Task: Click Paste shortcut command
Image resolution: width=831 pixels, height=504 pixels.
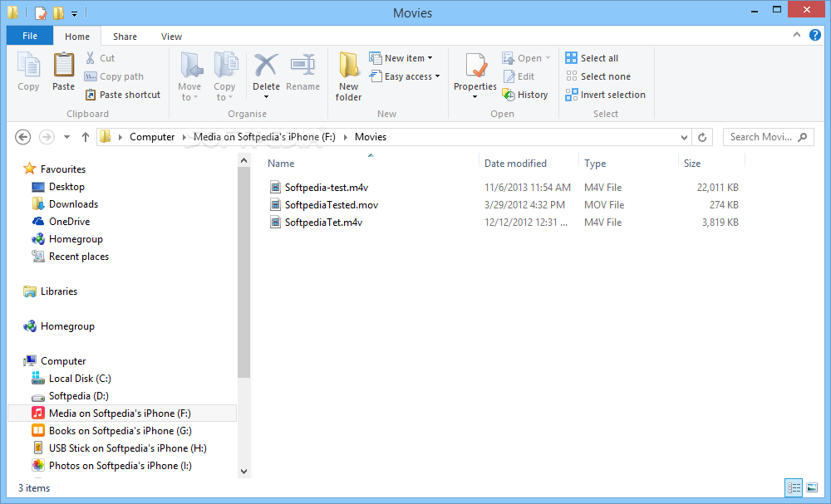Action: tap(122, 95)
